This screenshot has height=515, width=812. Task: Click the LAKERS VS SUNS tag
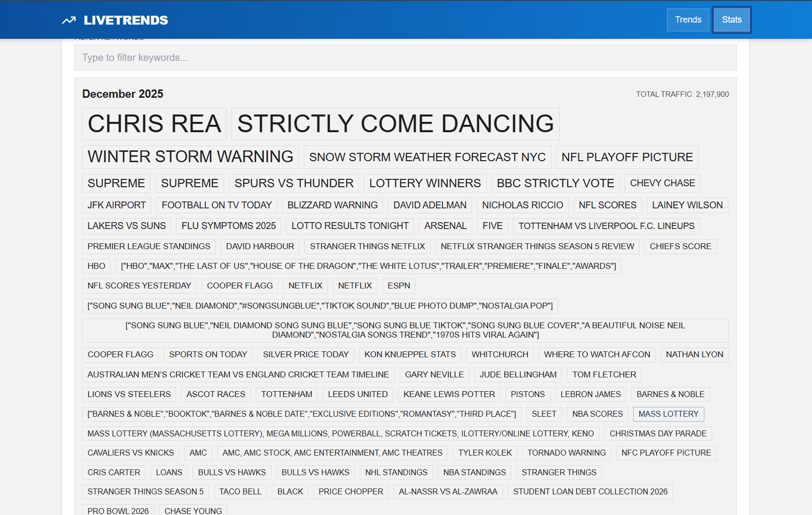(x=126, y=226)
